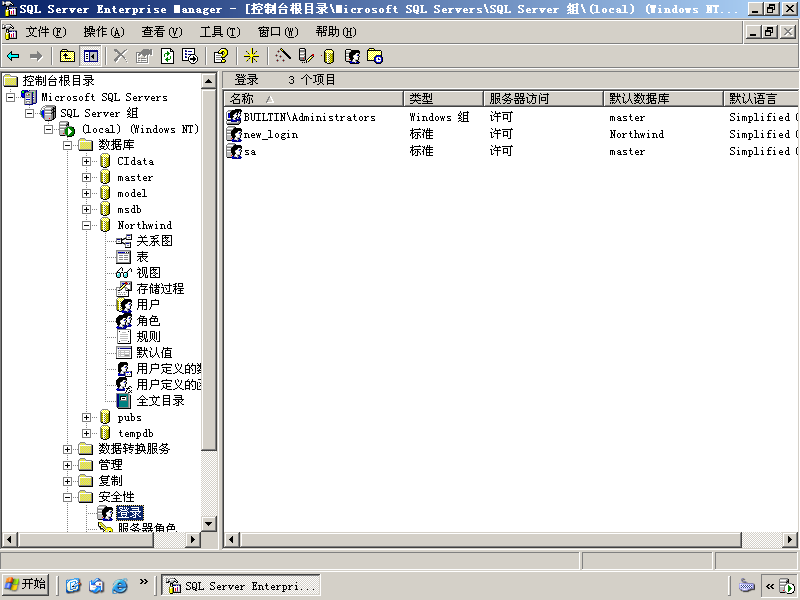The height and width of the screenshot is (600, 800).
Task: Run a wizard using wand icon
Action: (282, 56)
